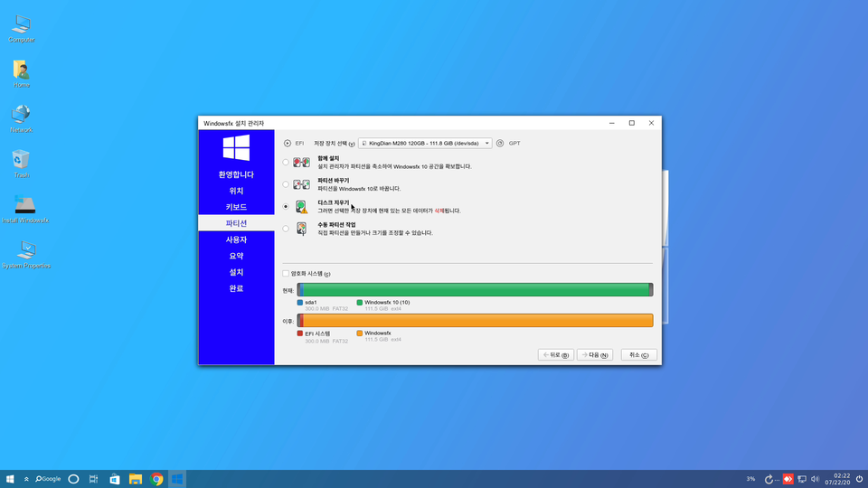
Task: Click the power button in the tray
Action: pos(859,479)
